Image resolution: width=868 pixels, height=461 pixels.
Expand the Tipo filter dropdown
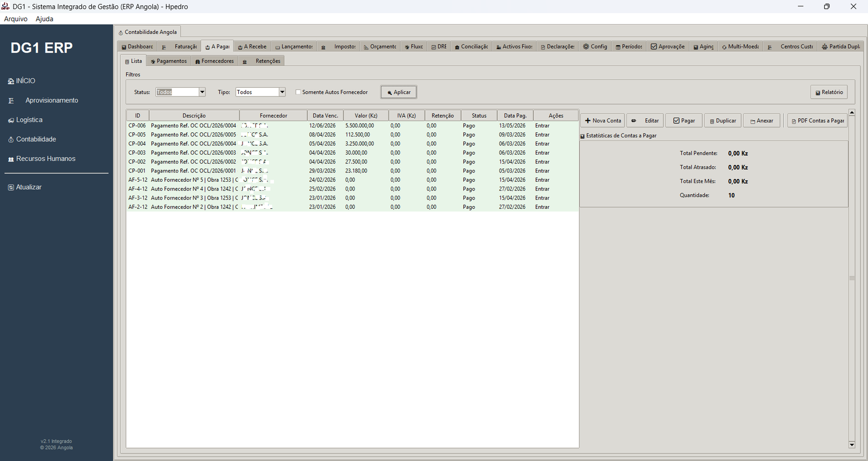coord(282,92)
